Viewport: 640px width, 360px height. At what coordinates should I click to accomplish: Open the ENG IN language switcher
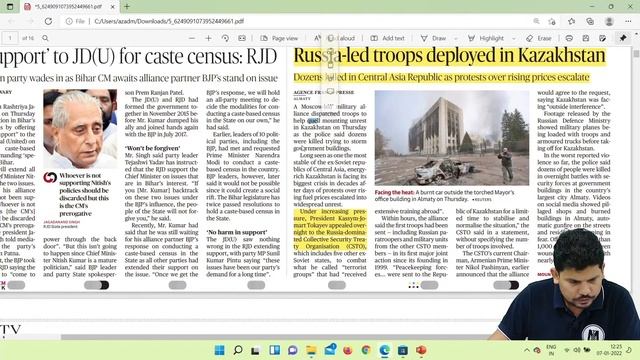[x=551, y=350]
